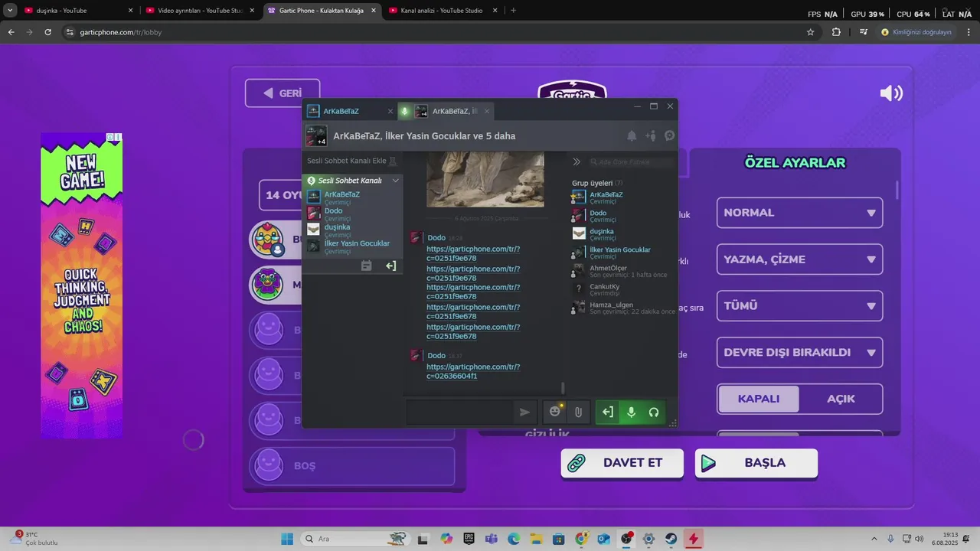Open Dodo's 18:37 link ending c=02636604f1

point(473,371)
